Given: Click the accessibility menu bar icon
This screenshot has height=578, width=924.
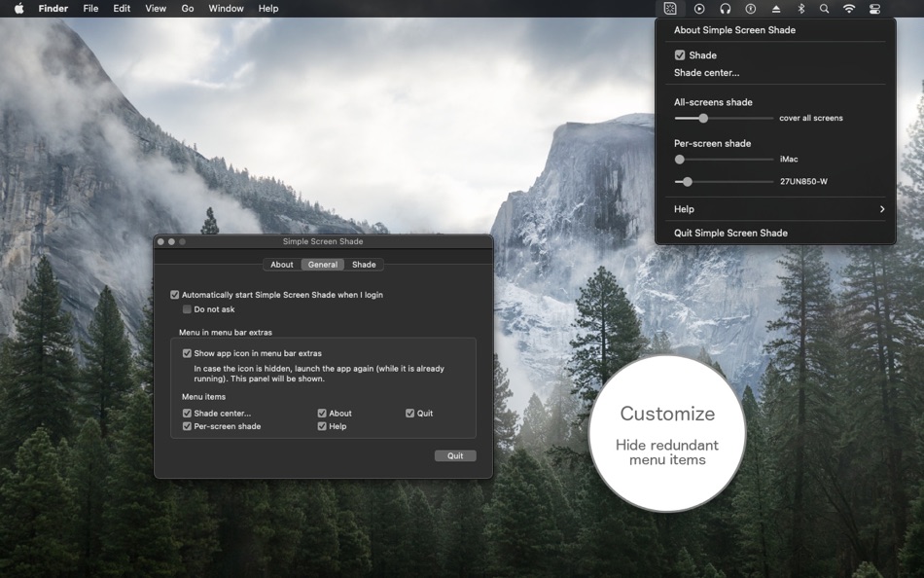Looking at the screenshot, I should pos(750,8).
